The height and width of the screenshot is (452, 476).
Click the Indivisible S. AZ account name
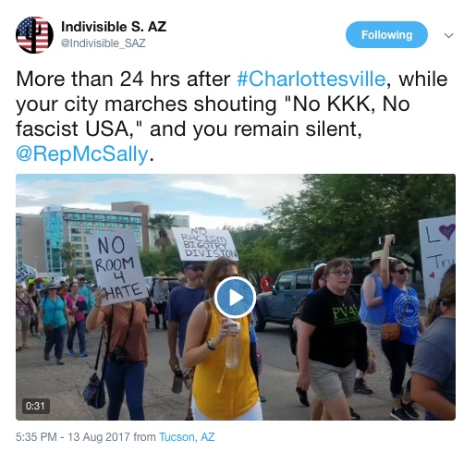[114, 27]
